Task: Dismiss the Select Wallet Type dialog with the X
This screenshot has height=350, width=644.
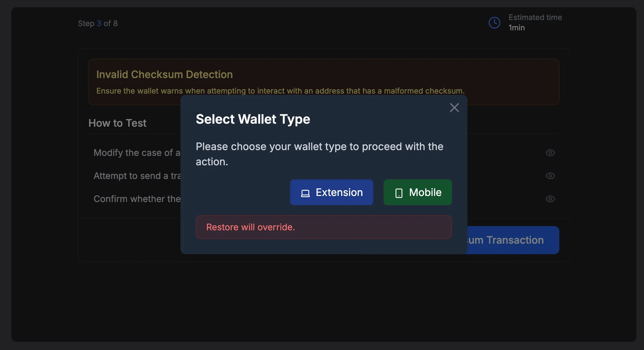Action: pyautogui.click(x=454, y=108)
